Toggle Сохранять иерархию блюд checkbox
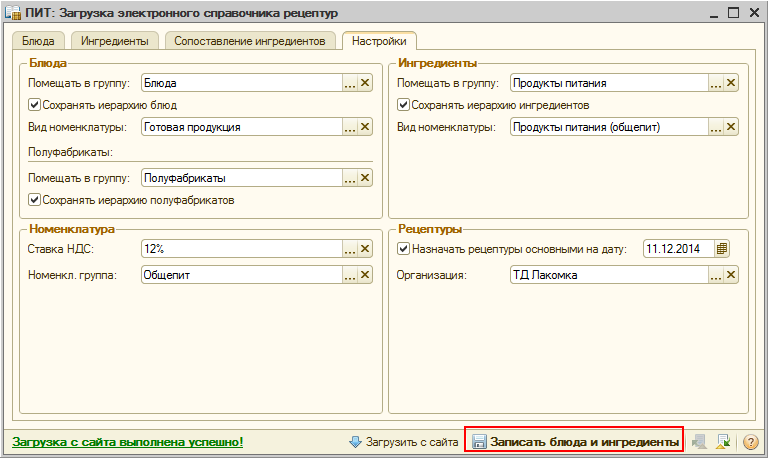Image resolution: width=768 pixels, height=458 pixels. pyautogui.click(x=35, y=105)
